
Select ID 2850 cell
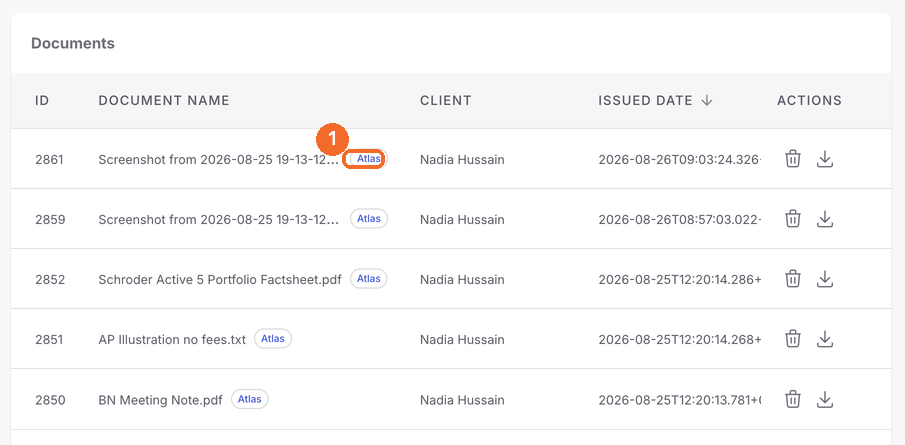click(50, 399)
